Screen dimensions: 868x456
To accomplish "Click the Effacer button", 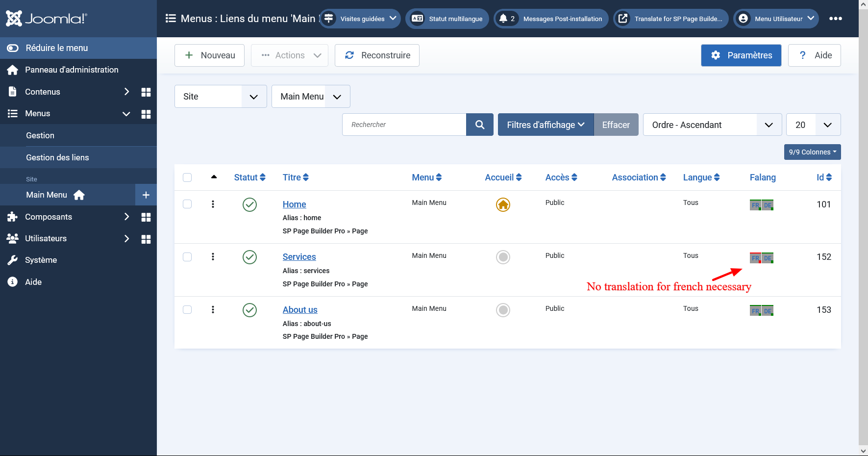I will click(616, 125).
